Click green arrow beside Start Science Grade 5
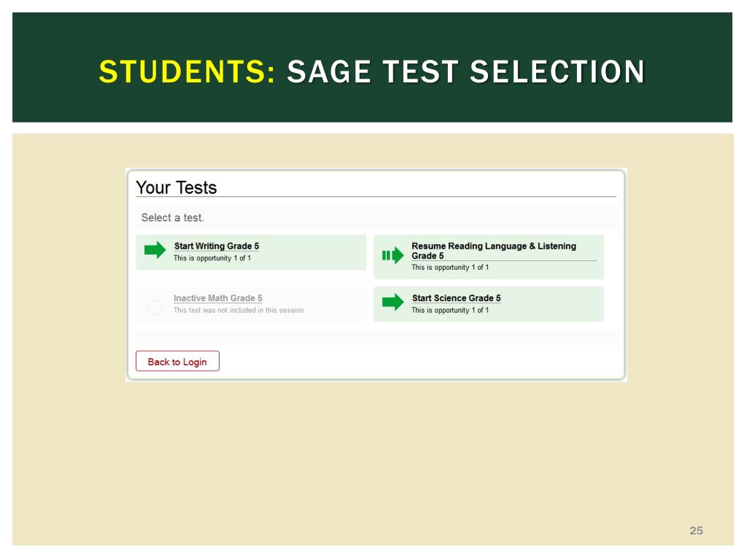Image resolution: width=747 pixels, height=560 pixels. [x=392, y=302]
